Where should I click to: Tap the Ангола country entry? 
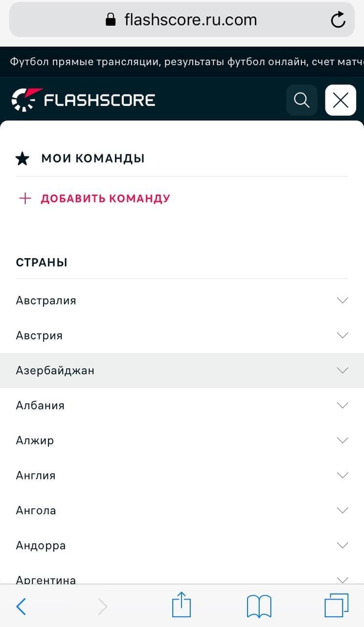click(x=36, y=510)
